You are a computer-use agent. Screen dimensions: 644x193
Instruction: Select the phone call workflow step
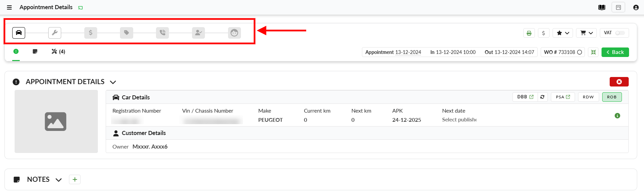[162, 33]
